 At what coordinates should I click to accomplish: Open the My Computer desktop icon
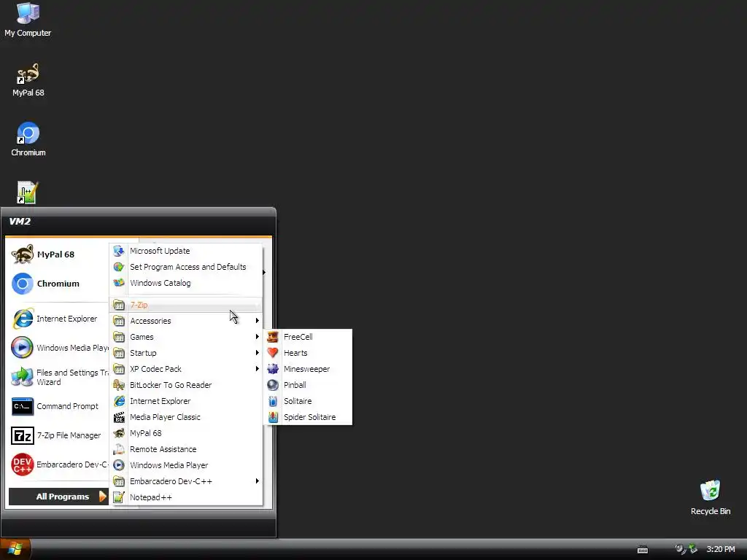(28, 20)
